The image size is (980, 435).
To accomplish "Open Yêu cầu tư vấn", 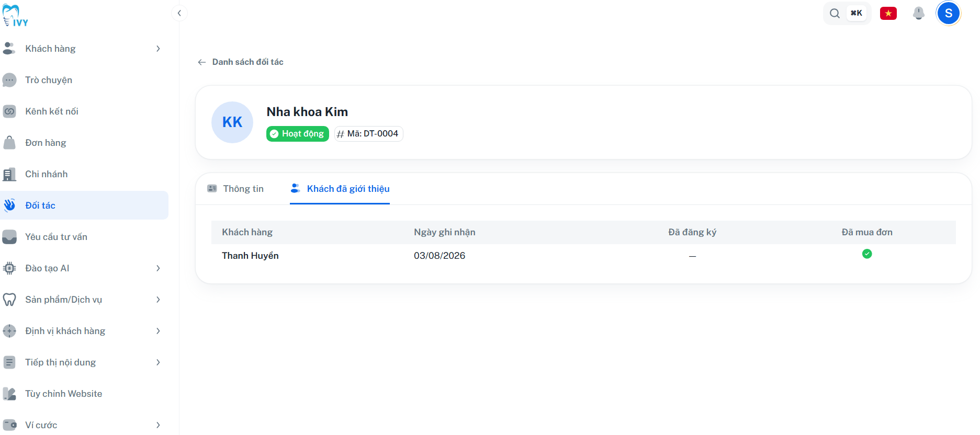I will (x=84, y=237).
